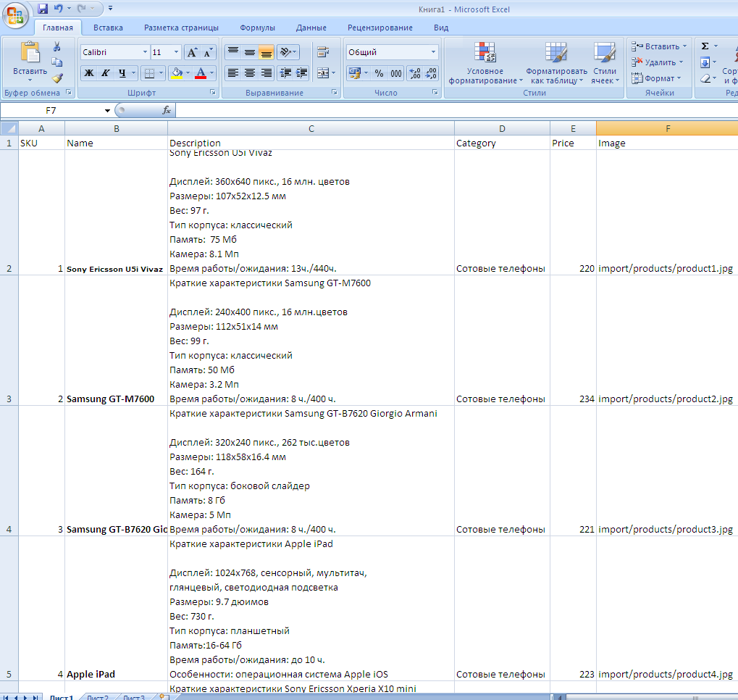Screen dimensions: 738x700
Task: Activate the Format Painter brush
Action: (x=57, y=78)
